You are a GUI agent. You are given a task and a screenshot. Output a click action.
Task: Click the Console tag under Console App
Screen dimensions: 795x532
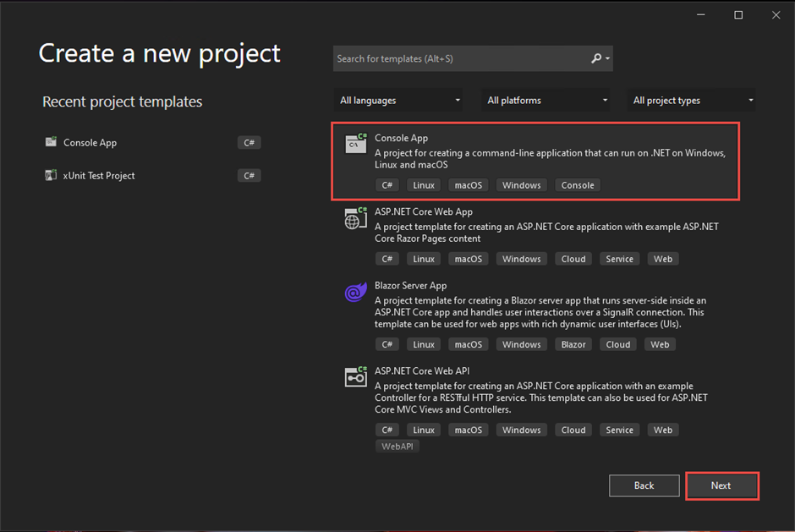pyautogui.click(x=578, y=185)
